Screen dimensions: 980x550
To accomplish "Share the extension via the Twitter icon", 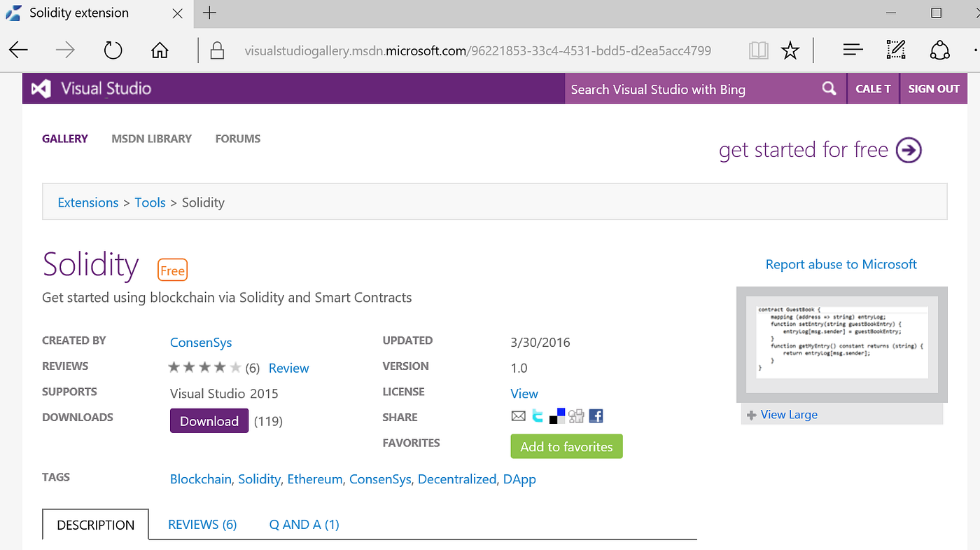I will coord(537,415).
